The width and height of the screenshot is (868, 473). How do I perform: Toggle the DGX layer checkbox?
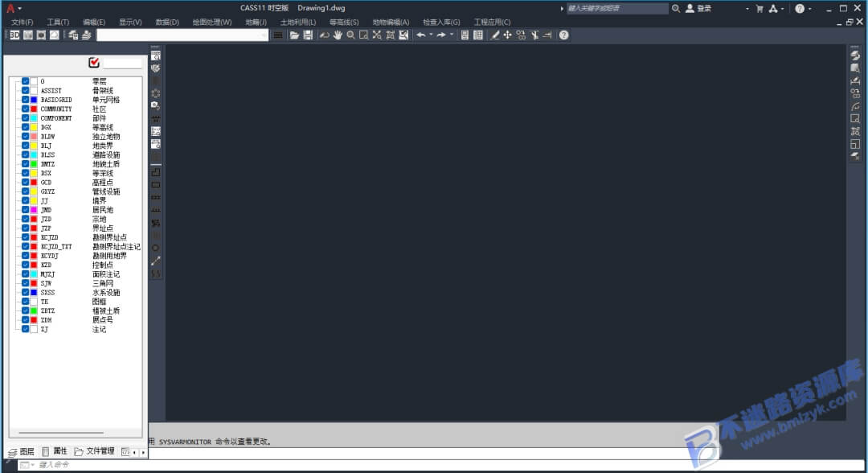pos(26,127)
